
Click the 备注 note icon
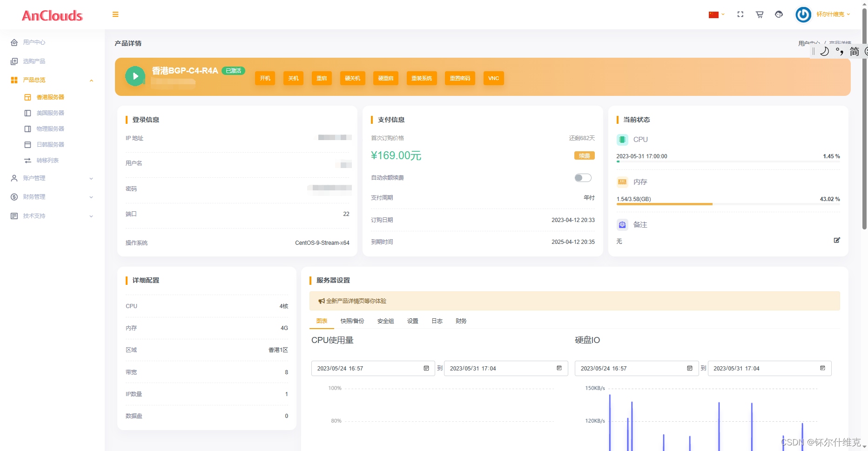pyautogui.click(x=622, y=225)
